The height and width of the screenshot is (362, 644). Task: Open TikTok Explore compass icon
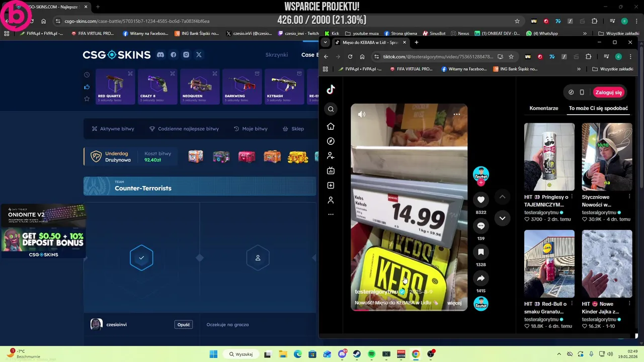[x=331, y=141]
